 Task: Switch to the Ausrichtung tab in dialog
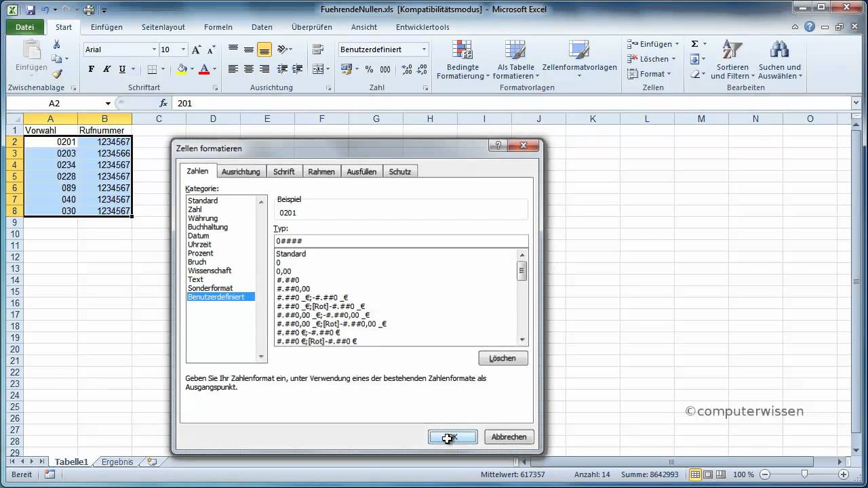pyautogui.click(x=241, y=171)
